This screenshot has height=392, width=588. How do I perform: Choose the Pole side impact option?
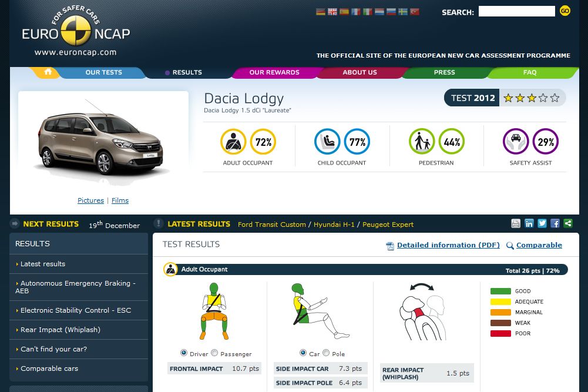pos(326,353)
